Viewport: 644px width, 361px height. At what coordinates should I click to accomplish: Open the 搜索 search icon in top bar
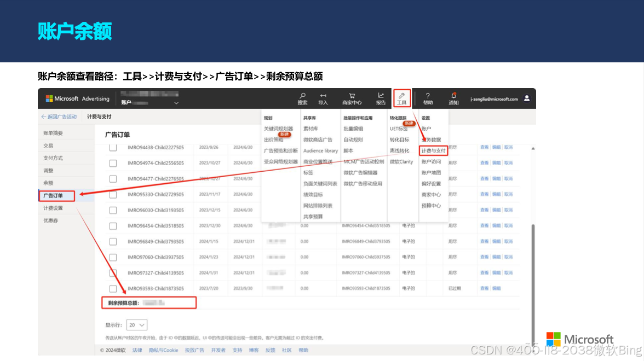(302, 98)
